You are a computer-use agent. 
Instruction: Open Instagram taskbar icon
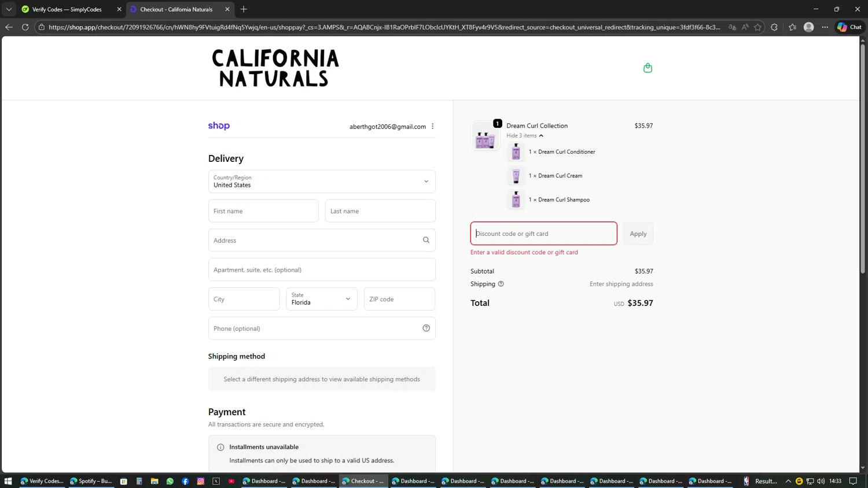click(201, 481)
